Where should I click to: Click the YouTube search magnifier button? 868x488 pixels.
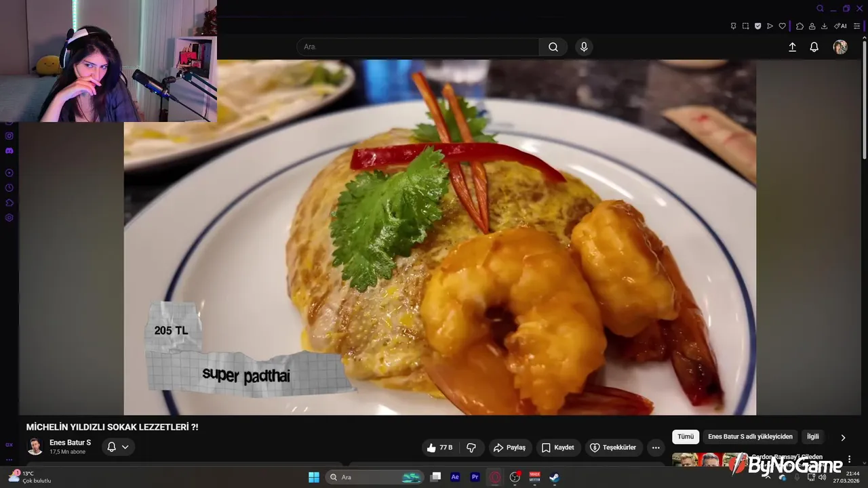click(x=553, y=47)
